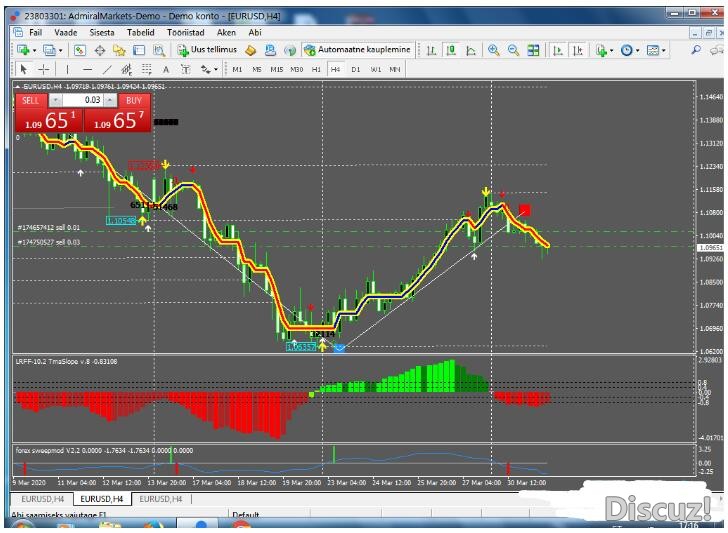Switch to D1 timeframe
Screen dimensions: 728x533
[x=356, y=70]
